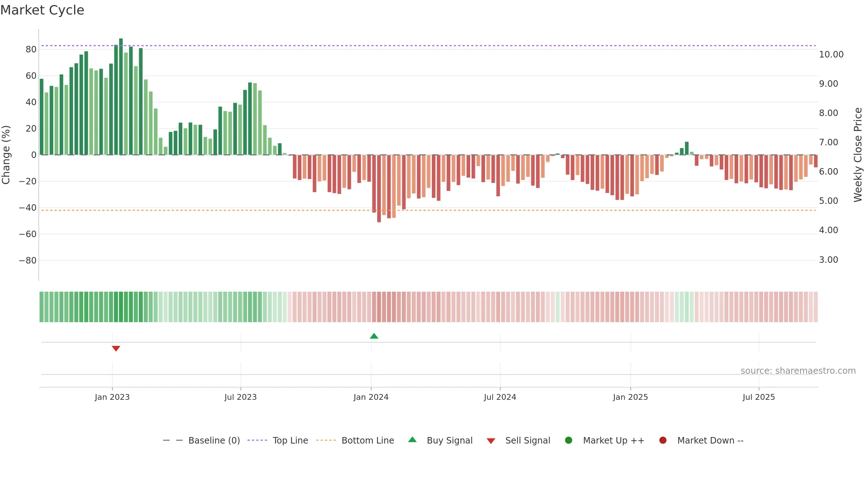Select the Jan 2025 axis label

[x=630, y=397]
